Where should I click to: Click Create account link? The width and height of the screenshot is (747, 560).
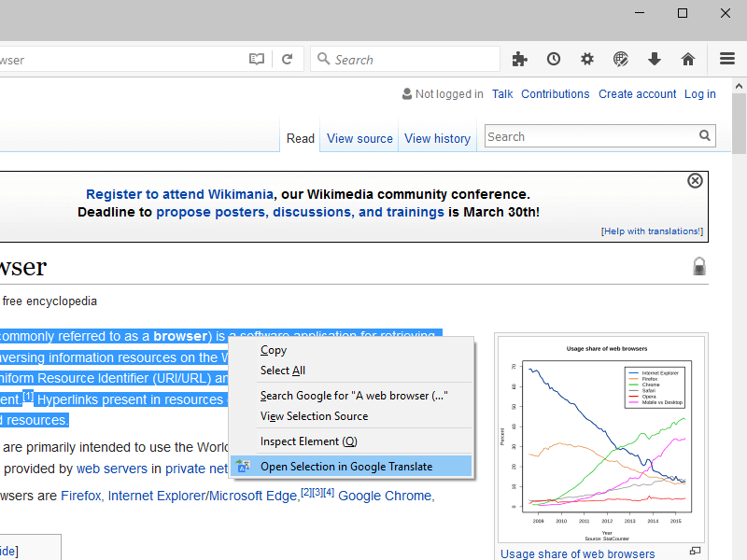pyautogui.click(x=637, y=94)
